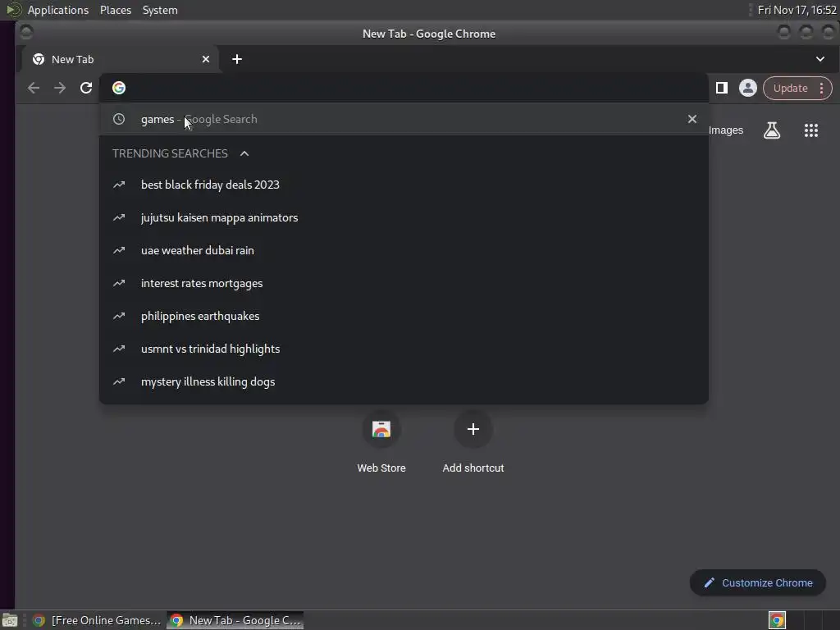Reload the page with the refresh icon

86,88
